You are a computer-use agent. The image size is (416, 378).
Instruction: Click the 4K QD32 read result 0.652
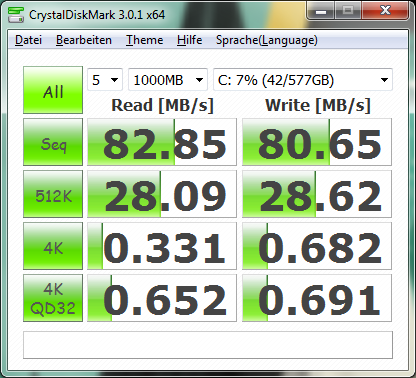pyautogui.click(x=162, y=298)
